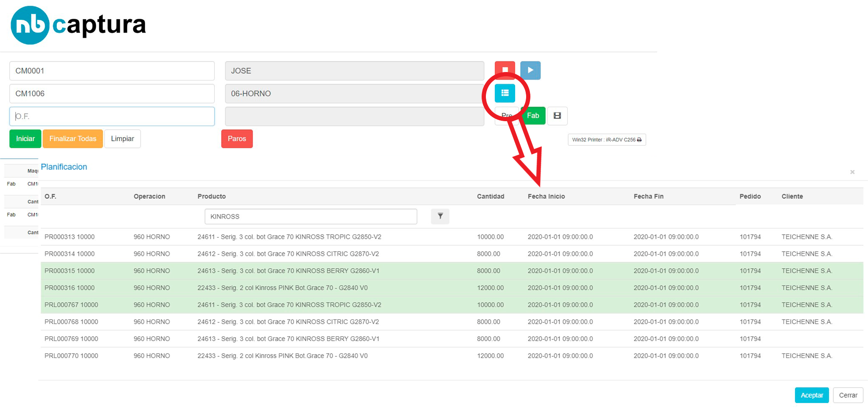Click Kinross PINK product in row PRL000770

click(x=283, y=355)
